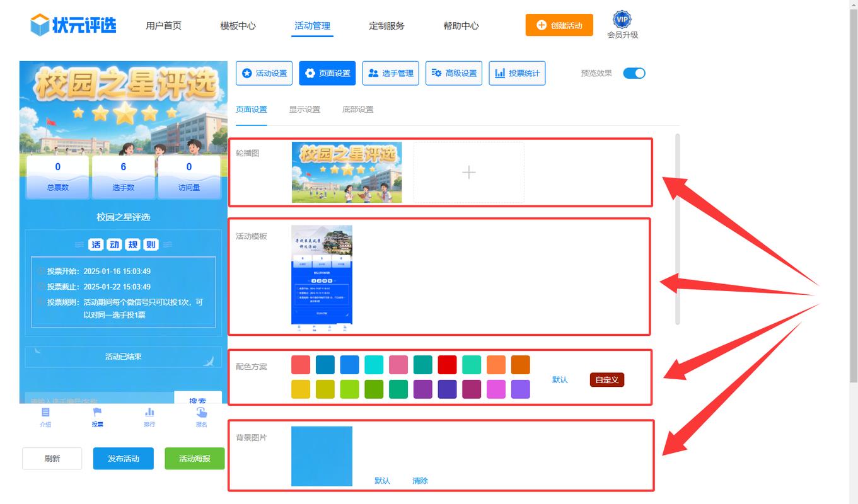858x504 pixels.
Task: Open the 活动管理 menu item
Action: coord(312,26)
